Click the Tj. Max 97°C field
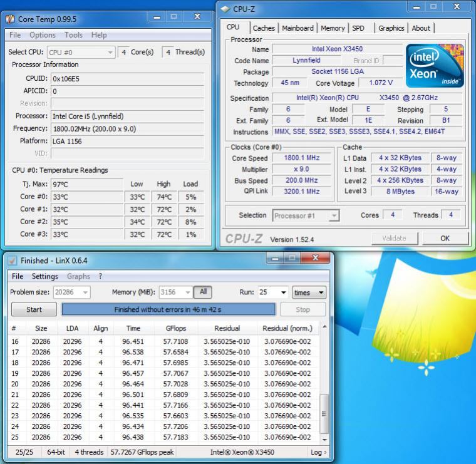This screenshot has height=464, width=476. pyautogui.click(x=87, y=184)
